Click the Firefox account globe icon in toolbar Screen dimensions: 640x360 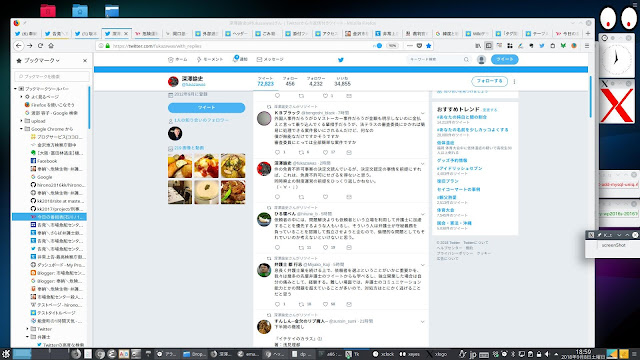click(574, 46)
